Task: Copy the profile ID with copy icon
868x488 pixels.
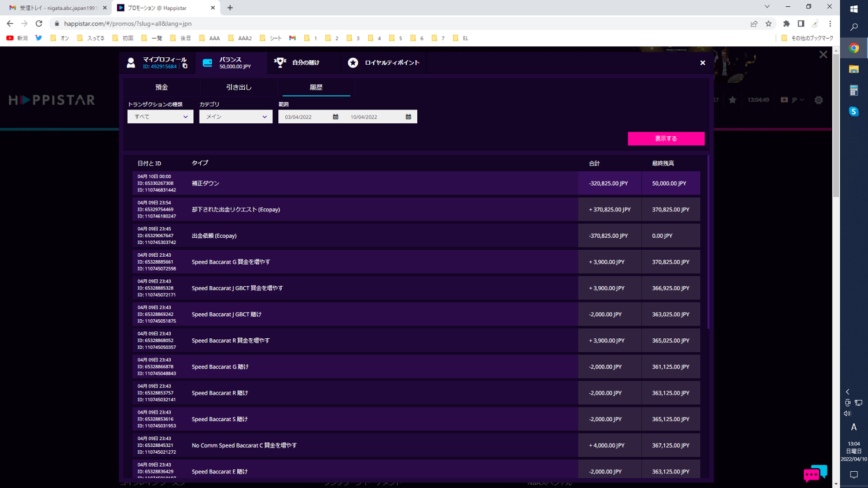Action: 185,66
